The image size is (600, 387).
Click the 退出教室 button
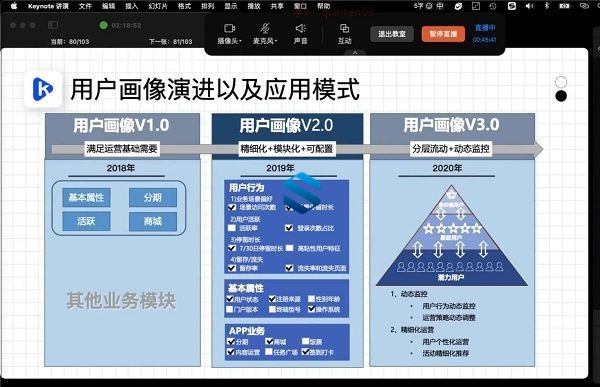(392, 34)
